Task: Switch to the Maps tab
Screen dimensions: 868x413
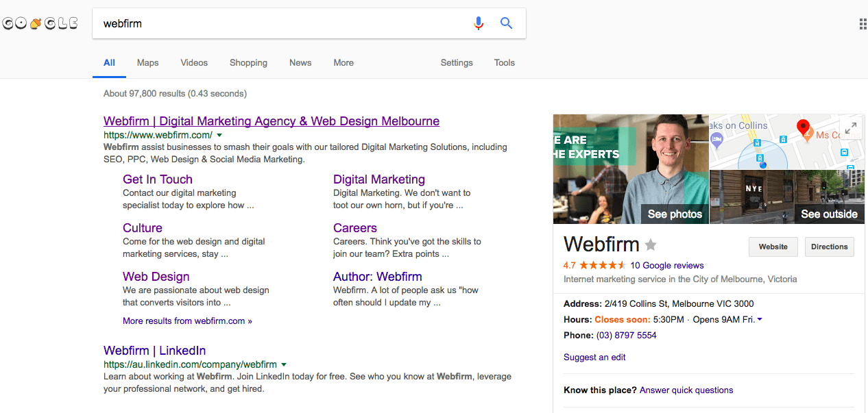Action: [x=147, y=62]
